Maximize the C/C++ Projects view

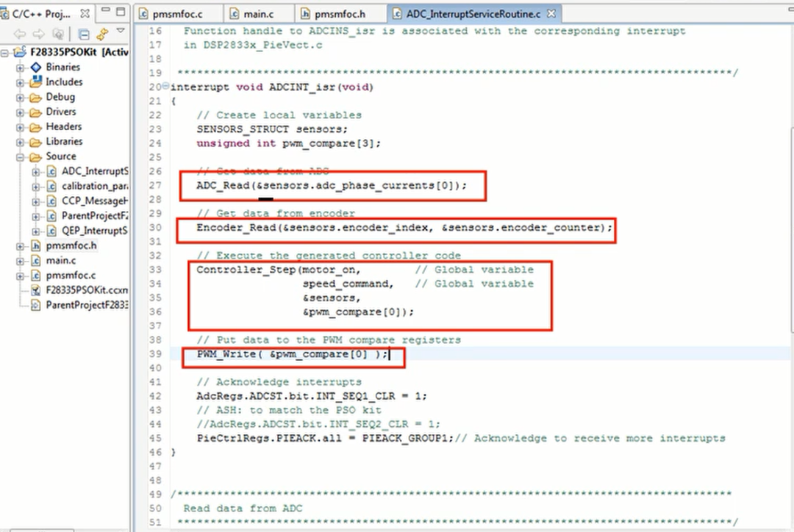[121, 11]
